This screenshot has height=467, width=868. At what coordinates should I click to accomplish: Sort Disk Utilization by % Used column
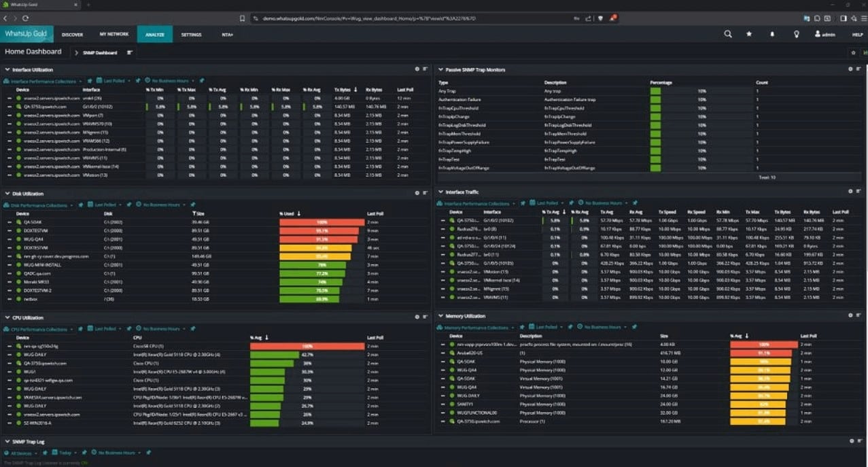[x=291, y=213]
